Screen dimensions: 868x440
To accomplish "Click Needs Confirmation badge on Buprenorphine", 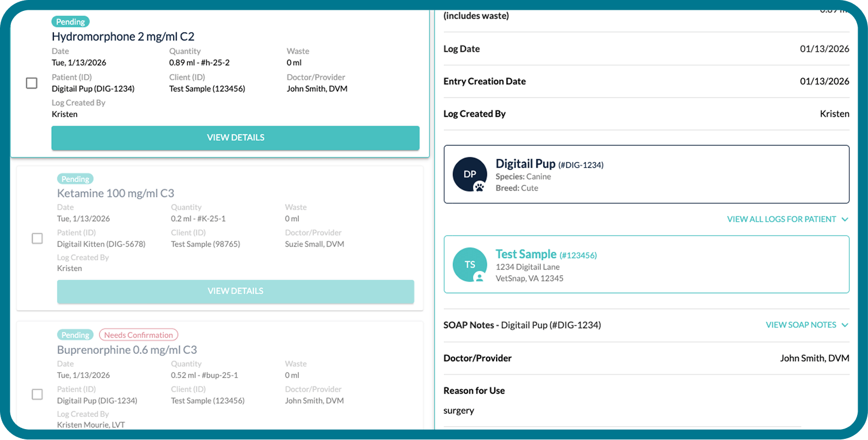I will click(139, 335).
